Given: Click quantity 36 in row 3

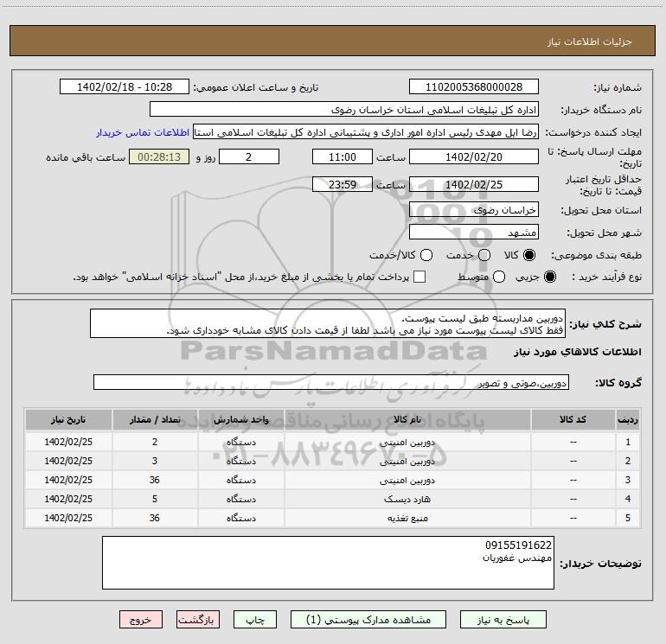Looking at the screenshot, I should [155, 480].
